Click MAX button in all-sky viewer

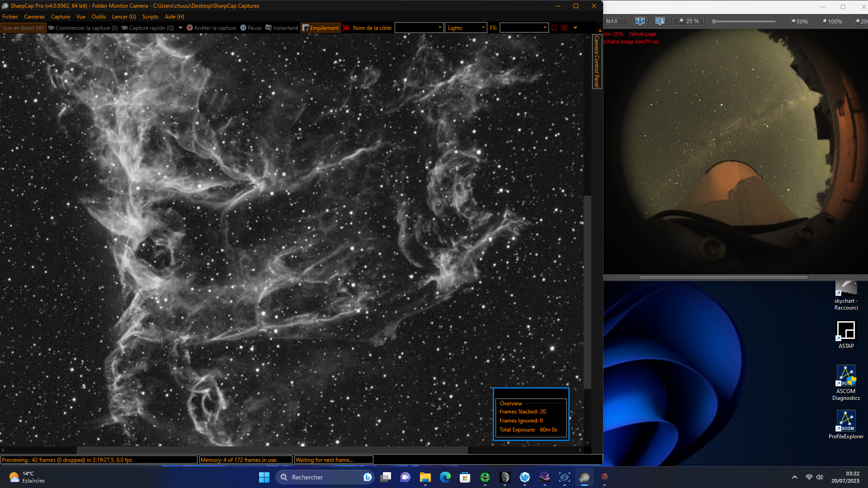[x=616, y=21]
